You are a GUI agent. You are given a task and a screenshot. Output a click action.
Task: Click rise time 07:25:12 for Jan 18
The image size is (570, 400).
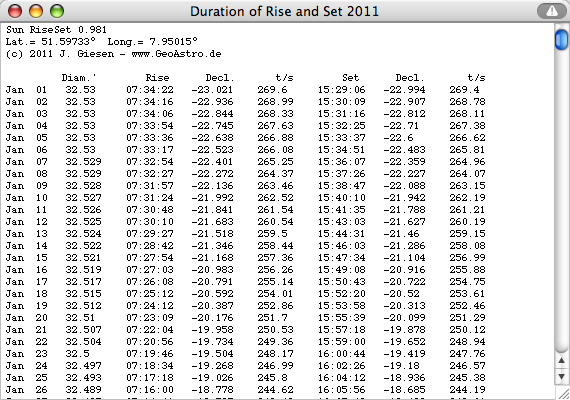point(150,294)
